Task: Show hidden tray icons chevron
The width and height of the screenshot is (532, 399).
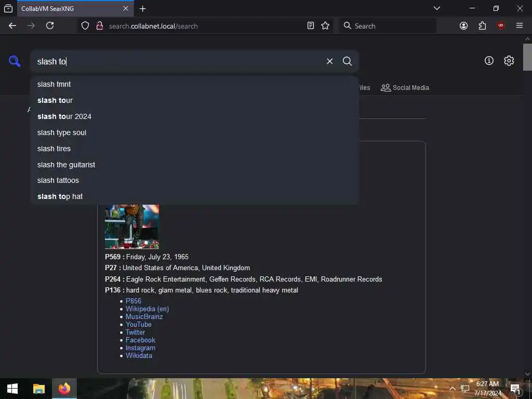Action: (453, 389)
